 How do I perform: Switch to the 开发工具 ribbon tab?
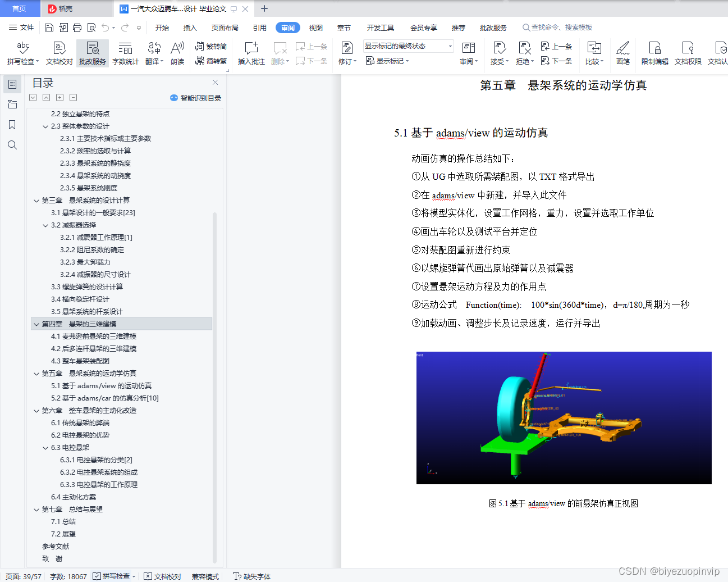click(381, 28)
